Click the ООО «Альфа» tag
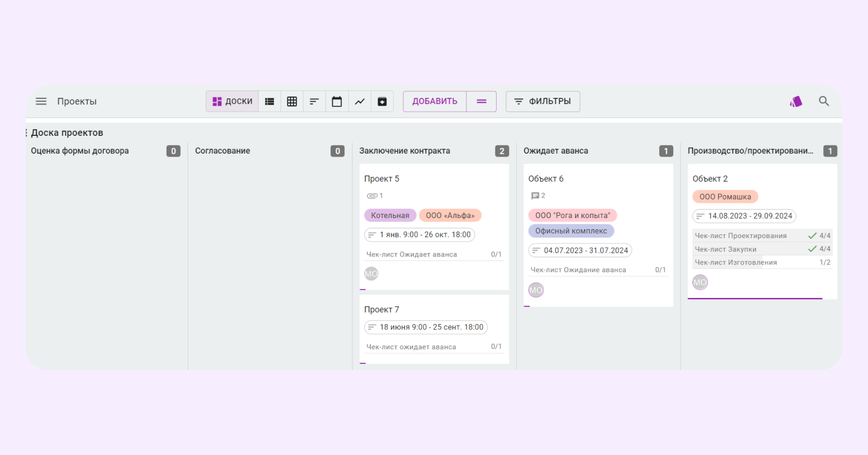This screenshot has height=455, width=868. click(450, 215)
